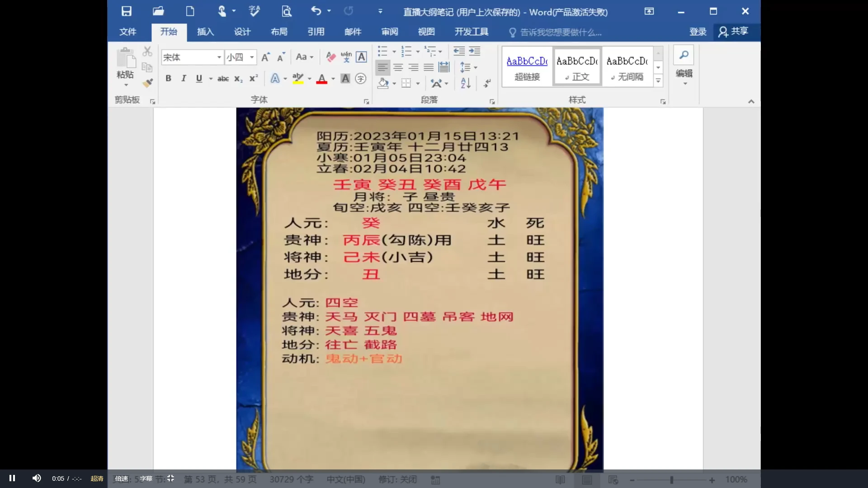This screenshot has width=868, height=488.
Task: Toggle Italic formatting
Action: [x=184, y=79]
